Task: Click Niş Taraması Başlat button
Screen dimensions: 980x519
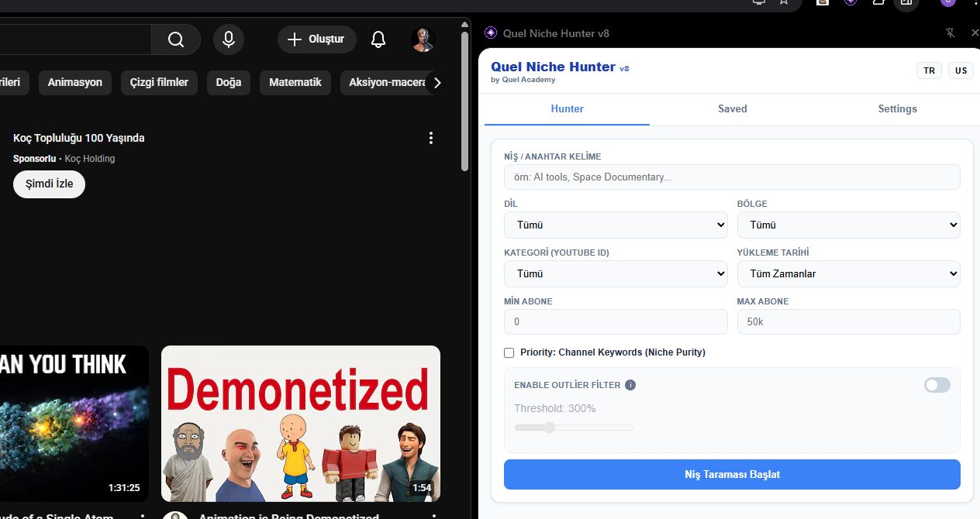Action: 732,474
